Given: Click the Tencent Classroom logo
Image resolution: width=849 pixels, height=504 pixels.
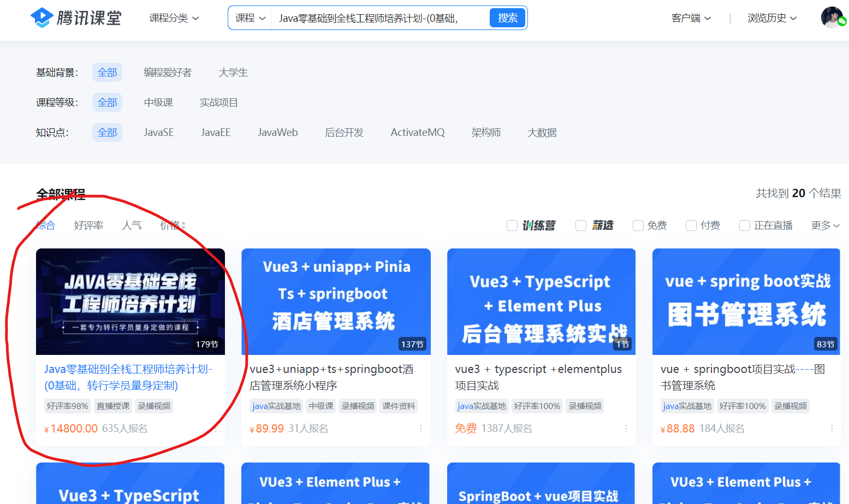Looking at the screenshot, I should pyautogui.click(x=76, y=18).
